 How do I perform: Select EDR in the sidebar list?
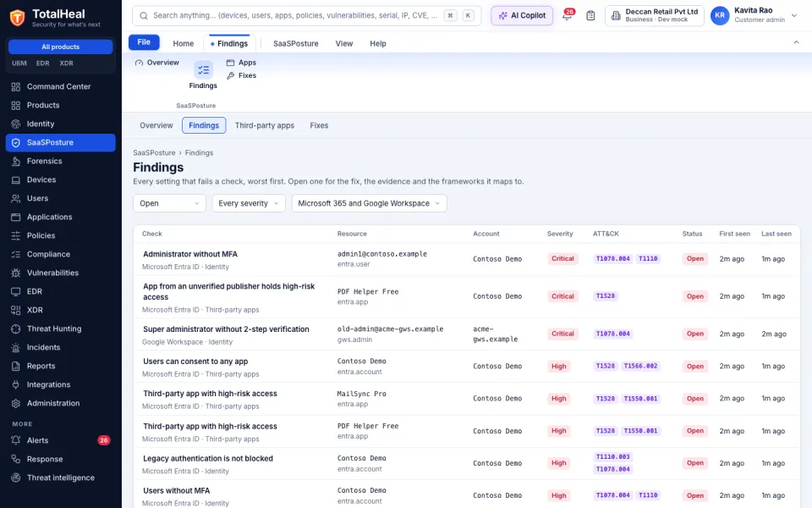point(61,292)
